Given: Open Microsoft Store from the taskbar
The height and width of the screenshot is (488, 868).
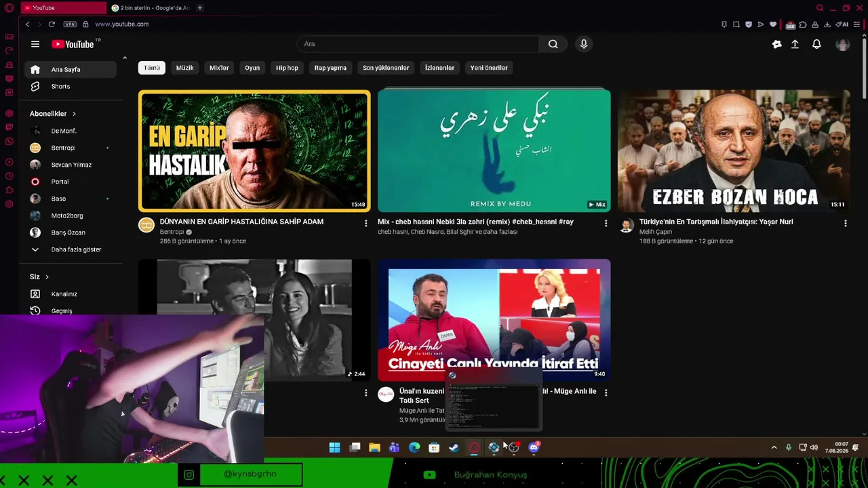Looking at the screenshot, I should tap(434, 447).
